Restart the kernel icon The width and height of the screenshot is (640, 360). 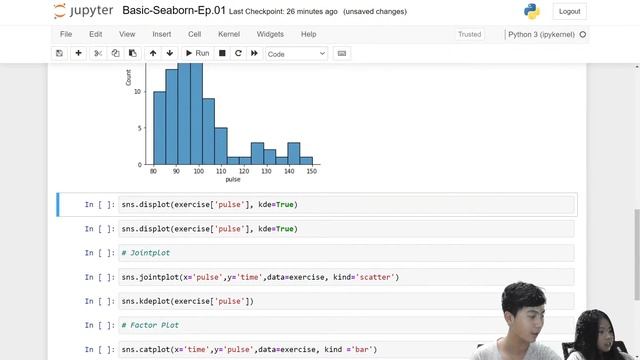[x=238, y=53]
